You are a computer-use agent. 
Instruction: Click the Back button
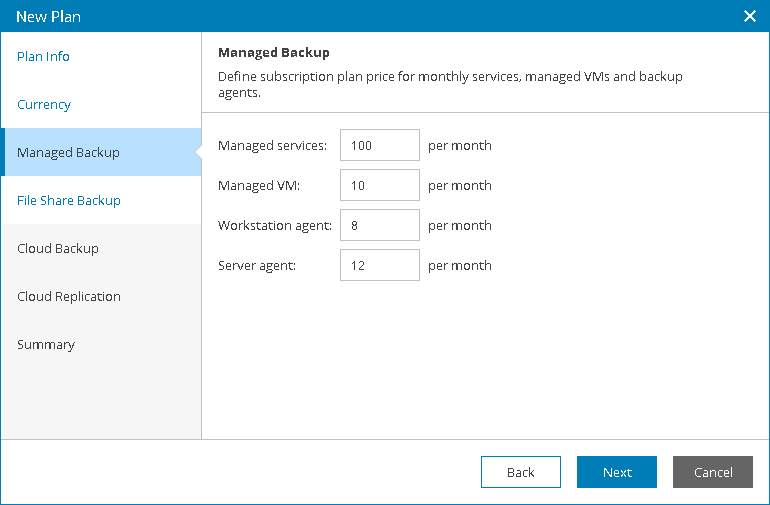(x=521, y=472)
